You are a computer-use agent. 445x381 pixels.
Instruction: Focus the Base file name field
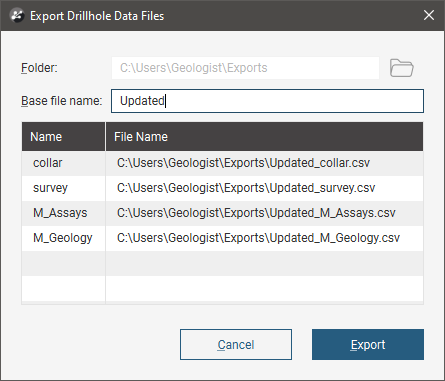tap(267, 101)
